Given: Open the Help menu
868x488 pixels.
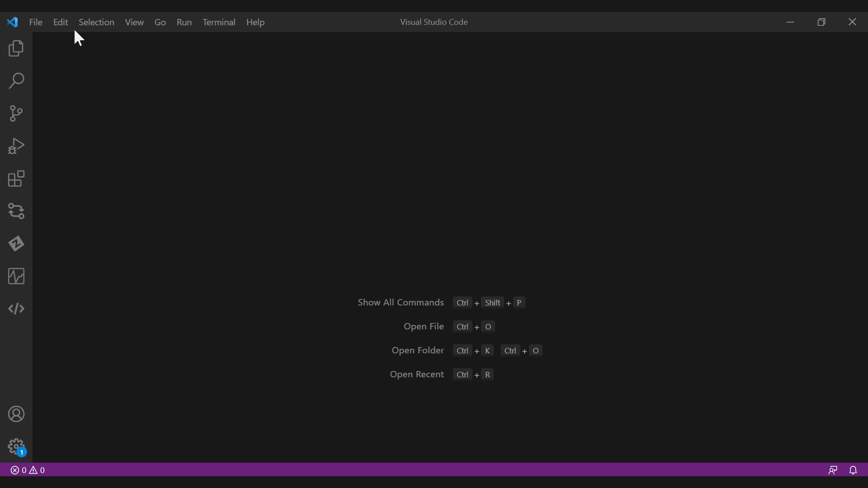Looking at the screenshot, I should (255, 22).
